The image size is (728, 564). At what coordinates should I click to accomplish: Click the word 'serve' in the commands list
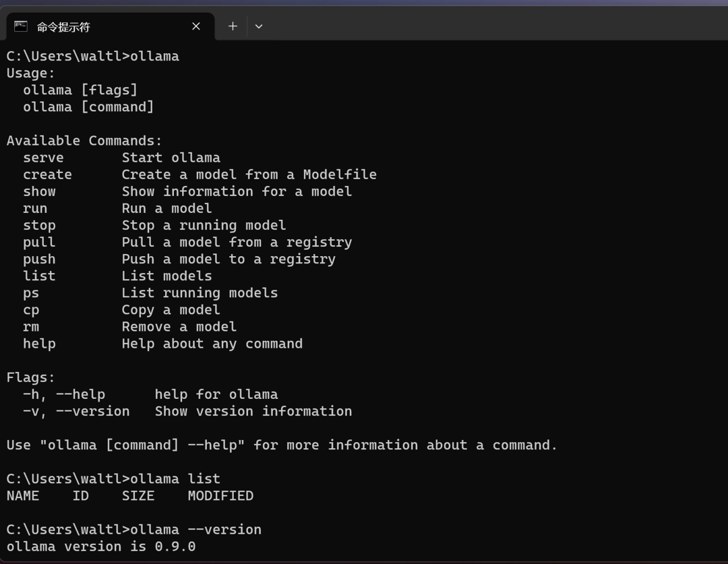pos(43,158)
